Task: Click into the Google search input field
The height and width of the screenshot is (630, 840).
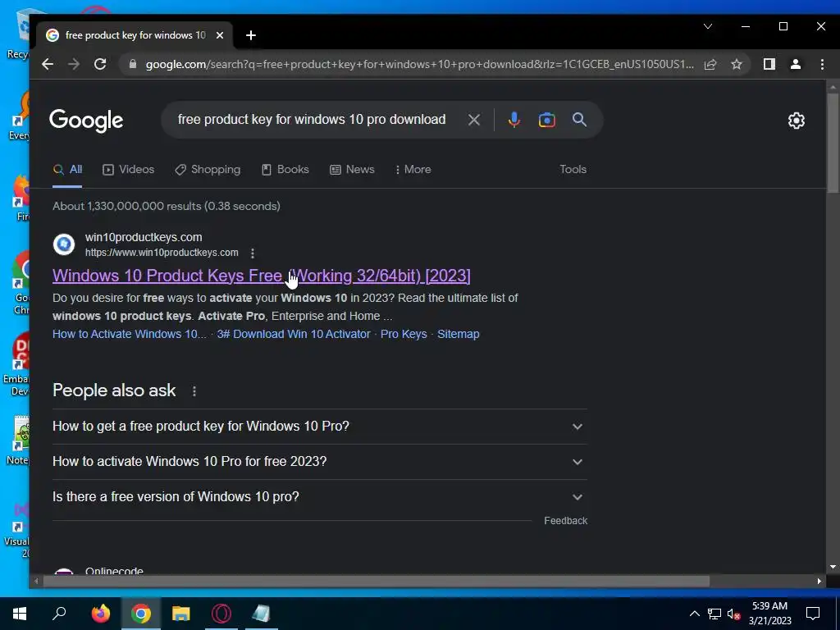Action: coord(311,120)
